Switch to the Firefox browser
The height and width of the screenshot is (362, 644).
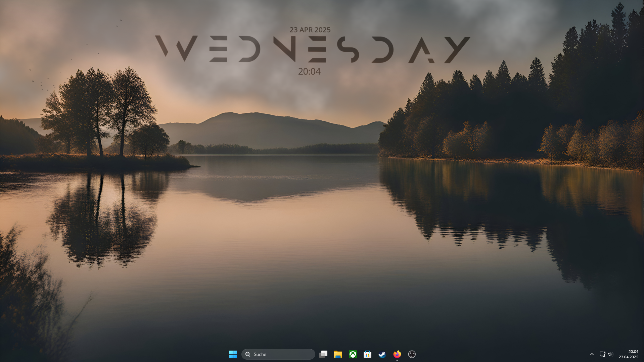397,354
